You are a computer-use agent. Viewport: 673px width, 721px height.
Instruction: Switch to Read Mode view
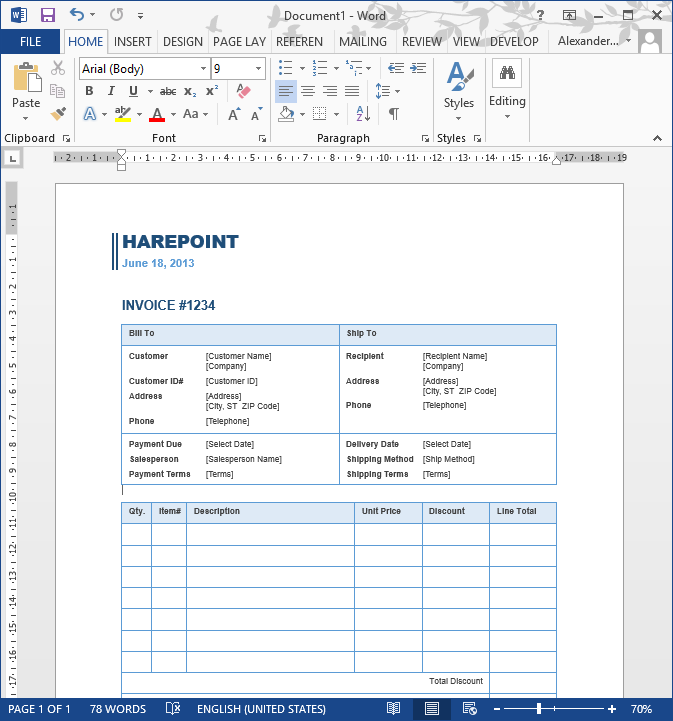394,709
